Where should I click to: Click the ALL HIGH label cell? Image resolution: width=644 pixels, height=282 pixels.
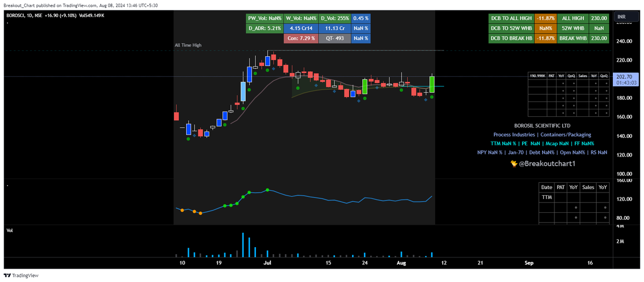click(573, 18)
